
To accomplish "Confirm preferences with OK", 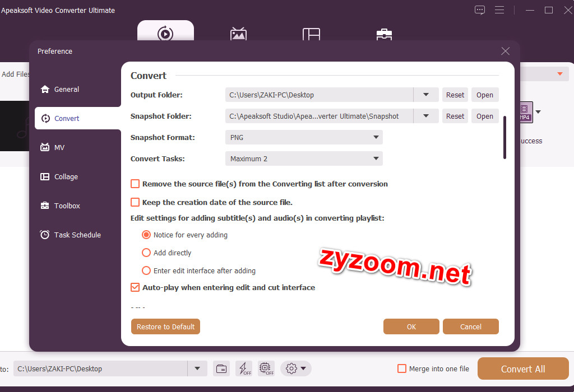I will click(x=411, y=326).
